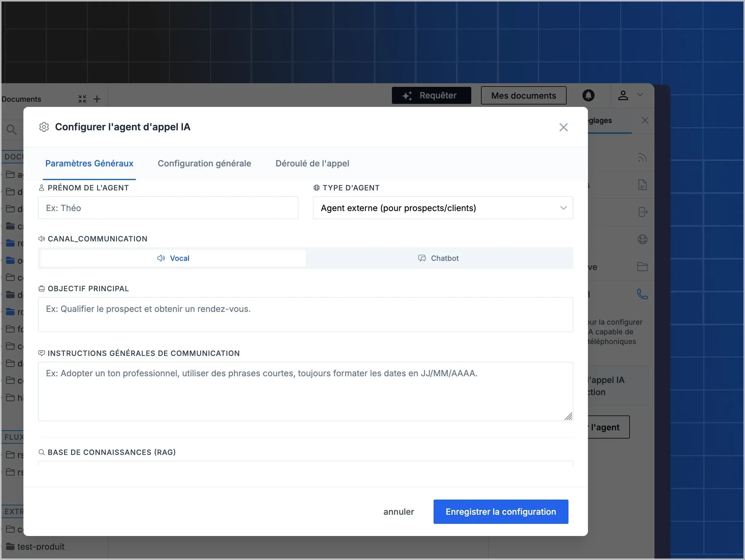Viewport: 745px width, 560px height.
Task: Keep communication channel on Vocal
Action: (173, 258)
